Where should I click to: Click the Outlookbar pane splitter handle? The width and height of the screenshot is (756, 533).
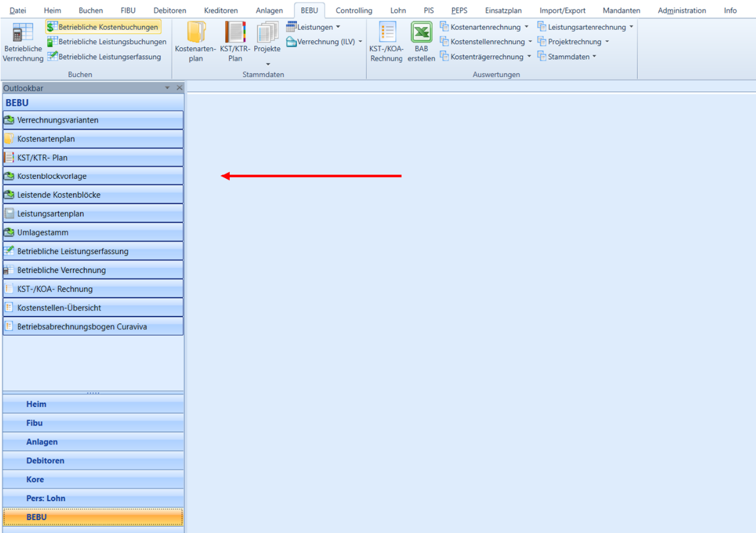point(93,393)
